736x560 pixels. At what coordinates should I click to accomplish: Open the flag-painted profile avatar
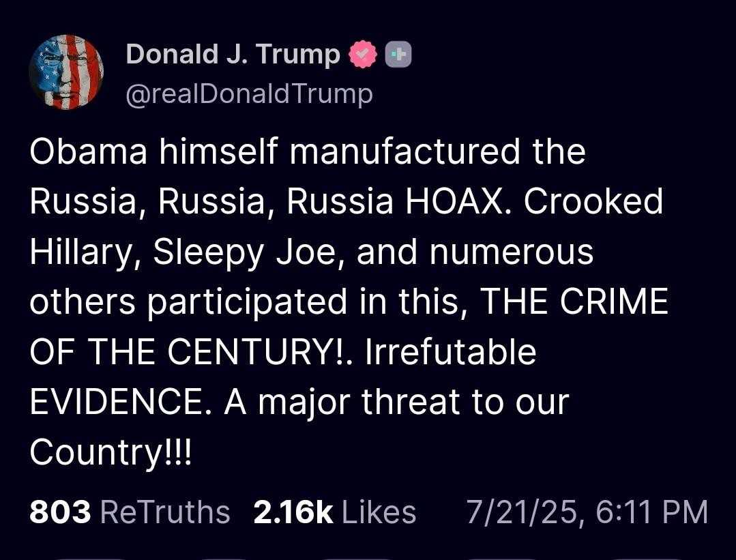pos(66,72)
